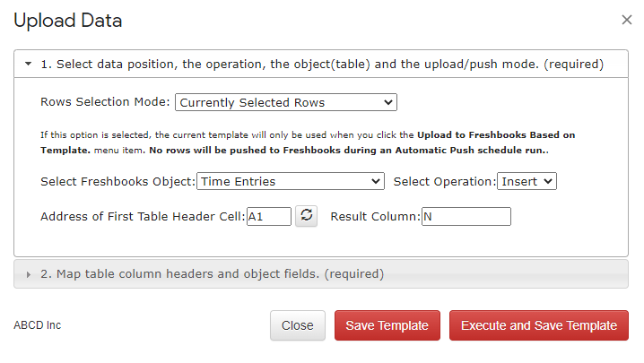
Task: Dismiss the Upload Data dialog with X icon
Action: 626,20
